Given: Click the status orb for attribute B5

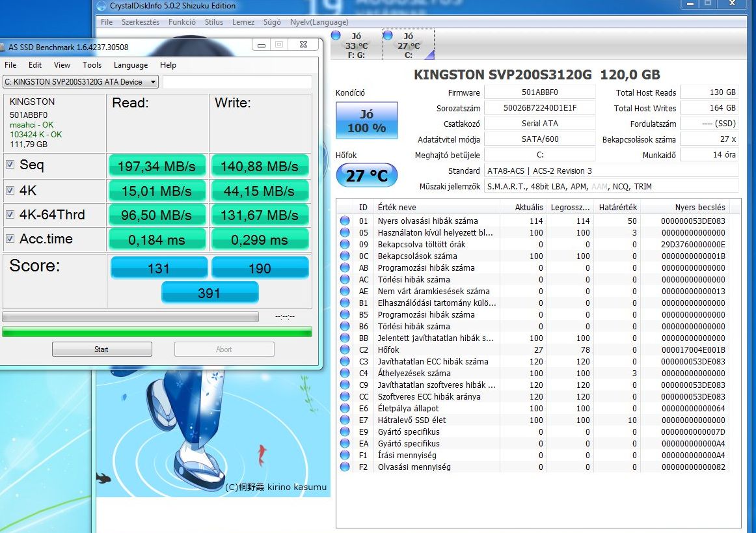Looking at the screenshot, I should tap(345, 314).
